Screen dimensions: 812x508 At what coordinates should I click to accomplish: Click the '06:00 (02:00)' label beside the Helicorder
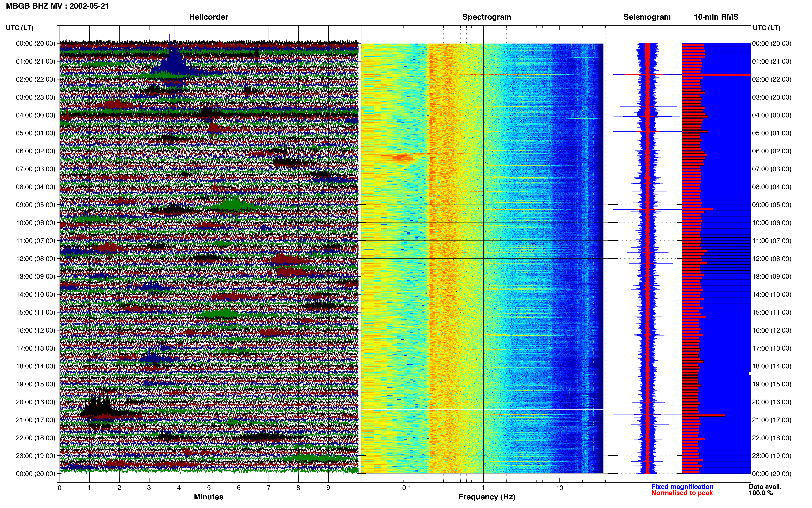click(36, 151)
